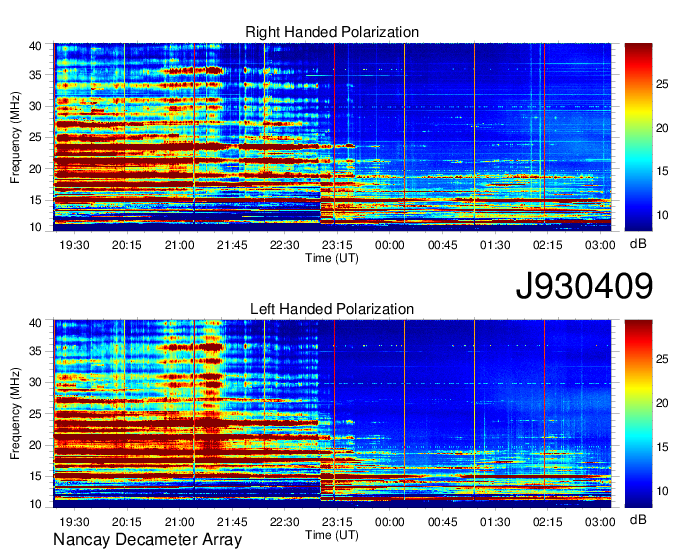Select the J930409 observation label
This screenshot has height=552, width=680.
584,285
